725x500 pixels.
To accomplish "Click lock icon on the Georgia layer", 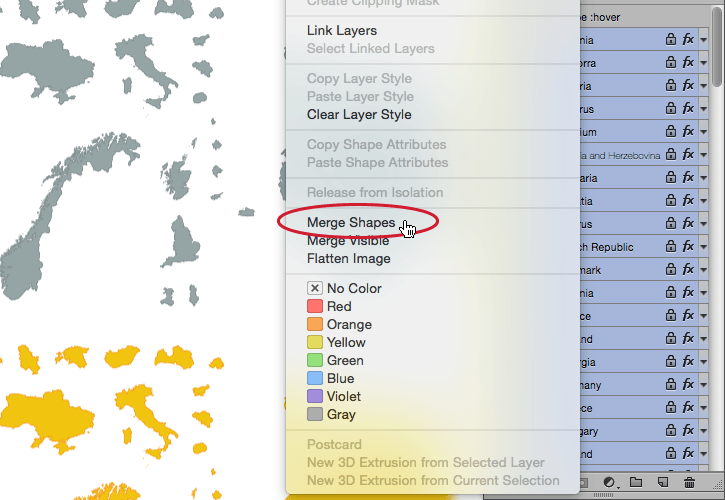I will [x=671, y=362].
